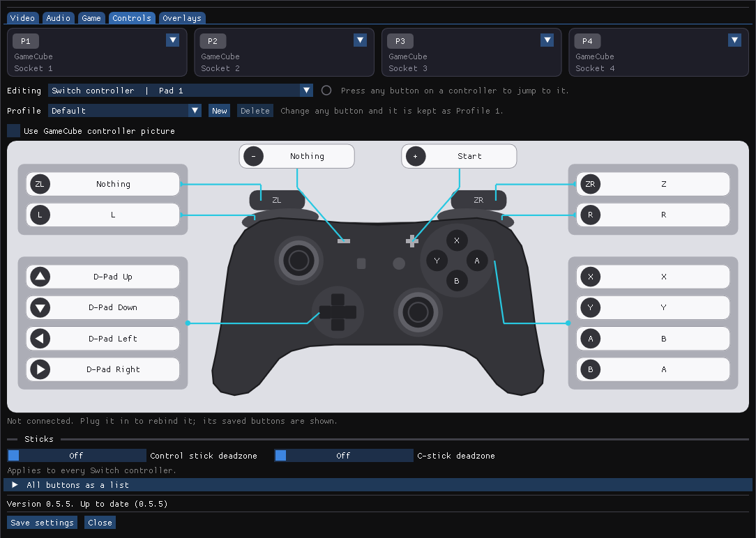The width and height of the screenshot is (756, 538).
Task: Rebind the plus mapping set to Start
Action: pyautogui.click(x=459, y=156)
